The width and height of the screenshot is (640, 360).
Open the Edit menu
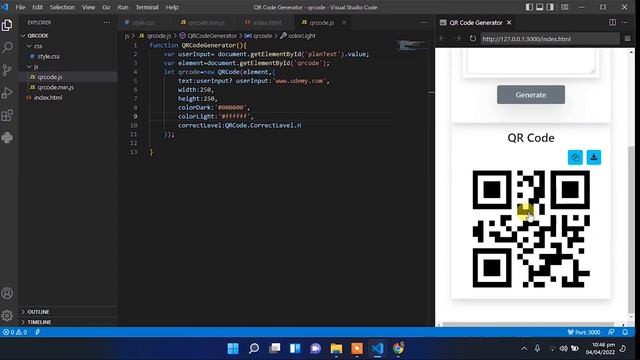point(37,7)
